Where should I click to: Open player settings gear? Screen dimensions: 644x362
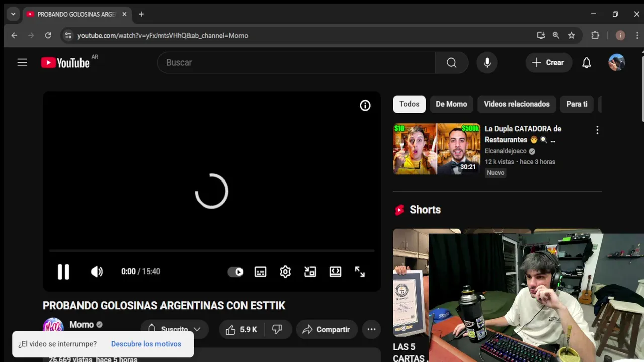coord(285,271)
